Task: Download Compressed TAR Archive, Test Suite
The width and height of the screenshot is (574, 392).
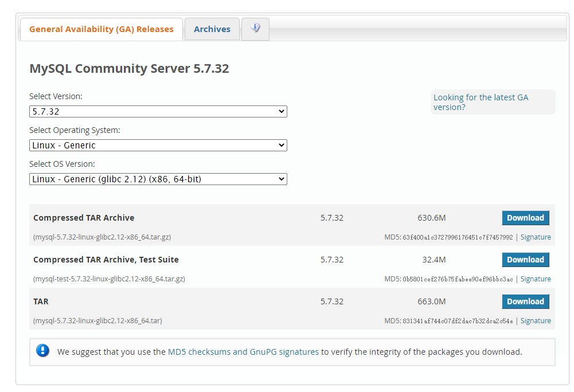Action: (525, 260)
